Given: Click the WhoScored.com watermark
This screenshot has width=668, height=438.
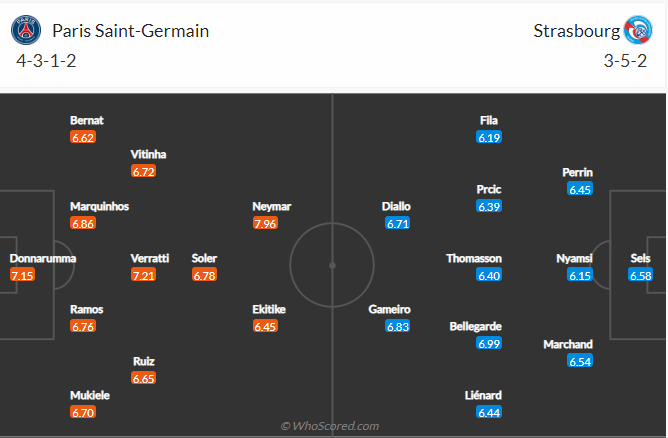Looking at the screenshot, I should pos(330,426).
